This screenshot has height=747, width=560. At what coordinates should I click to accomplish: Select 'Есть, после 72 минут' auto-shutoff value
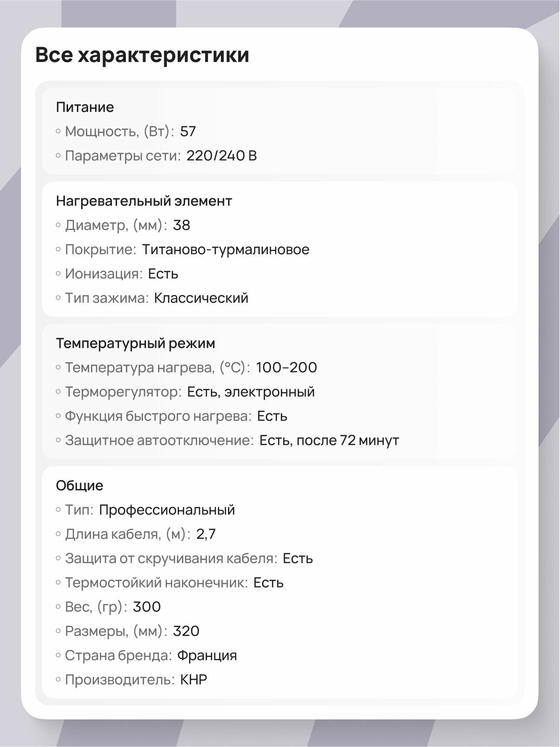click(x=329, y=440)
